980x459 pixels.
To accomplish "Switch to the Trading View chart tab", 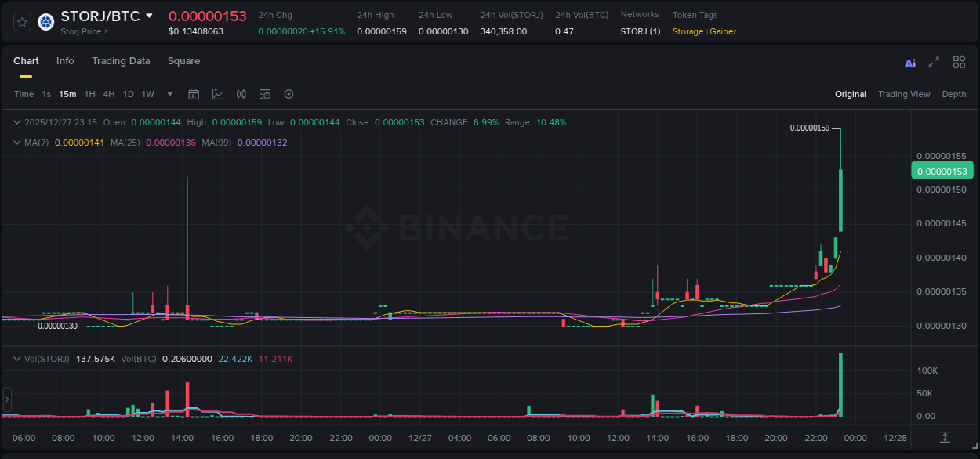I will (904, 94).
